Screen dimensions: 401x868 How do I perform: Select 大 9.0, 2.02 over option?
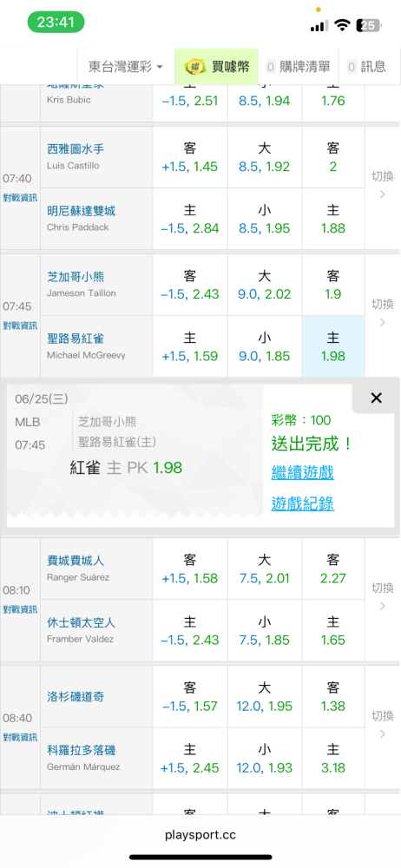[264, 285]
